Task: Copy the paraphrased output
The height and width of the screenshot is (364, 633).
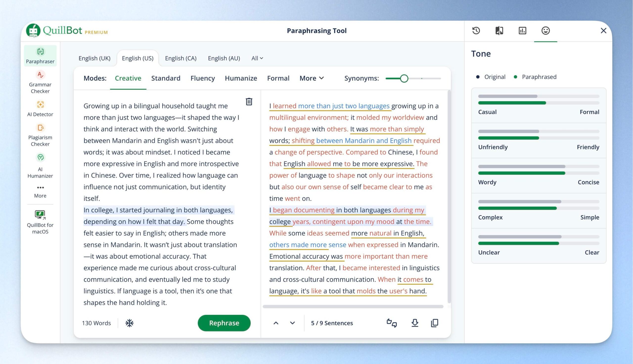Action: coord(434,323)
